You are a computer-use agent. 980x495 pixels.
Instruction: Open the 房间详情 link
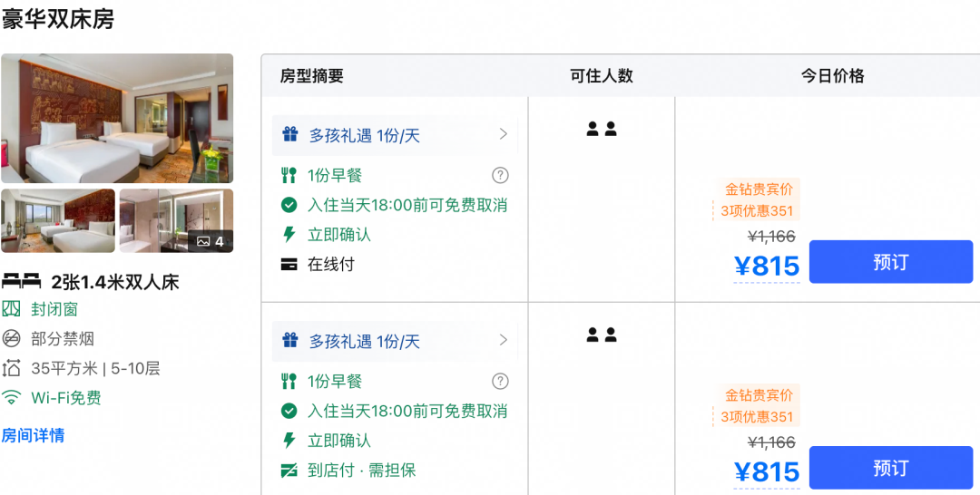(x=33, y=435)
